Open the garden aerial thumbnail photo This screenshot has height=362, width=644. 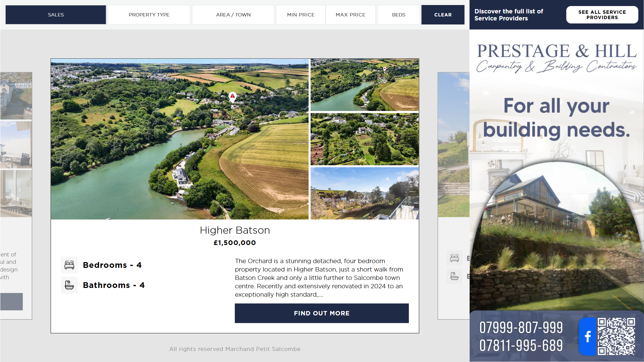click(x=365, y=139)
